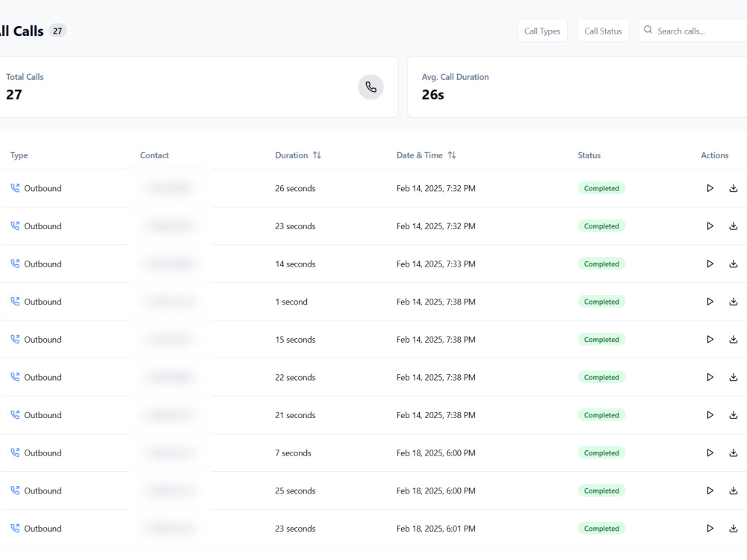Sort calls using the Date & Time arrows
Viewport: 747px width, 560px height.
pos(452,155)
